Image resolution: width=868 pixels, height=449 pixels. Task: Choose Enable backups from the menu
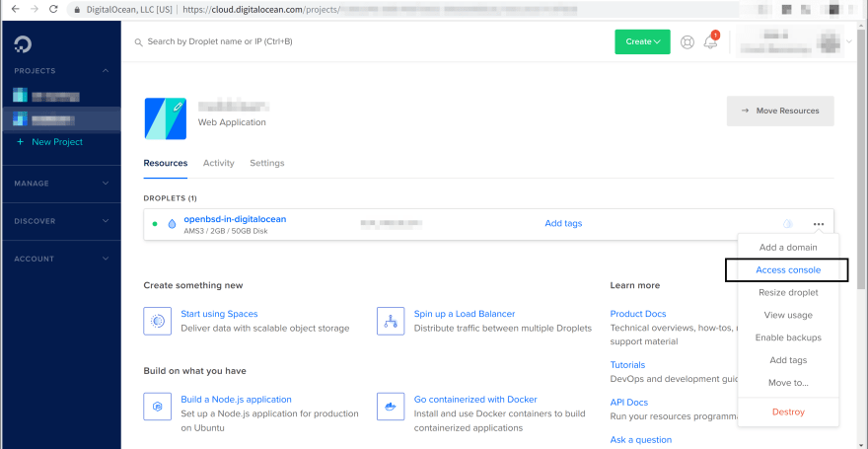(788, 337)
